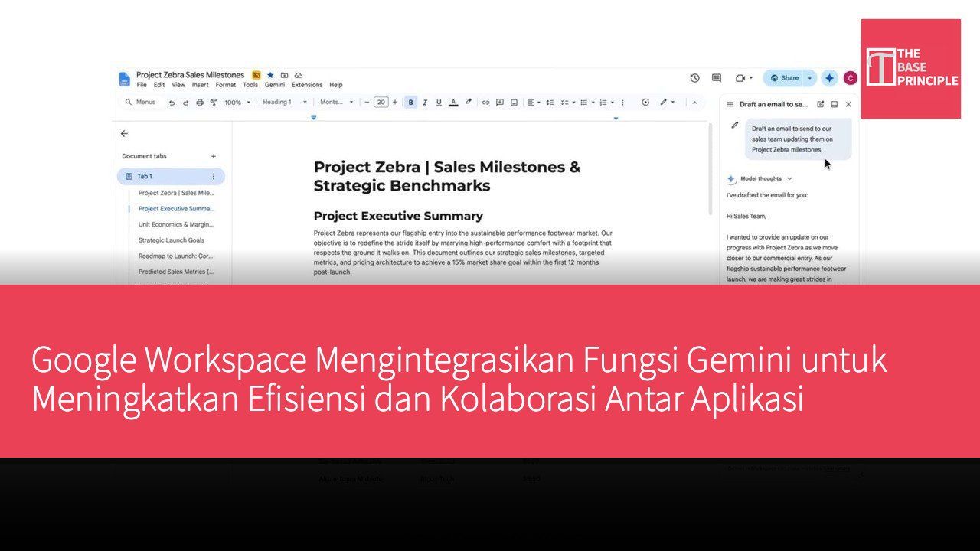
Task: Open the View menu
Action: [178, 85]
